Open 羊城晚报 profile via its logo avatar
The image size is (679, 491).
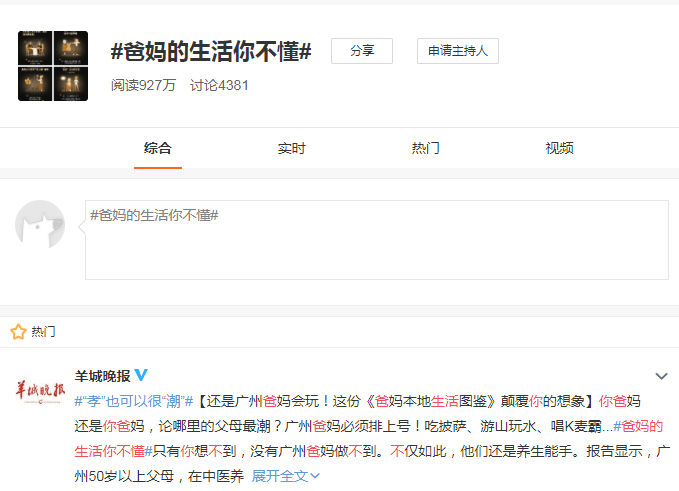pyautogui.click(x=40, y=392)
